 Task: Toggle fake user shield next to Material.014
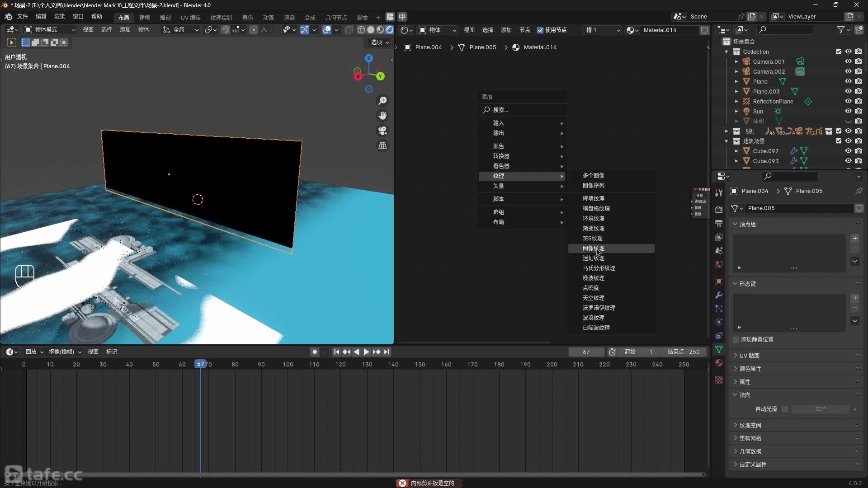704,30
